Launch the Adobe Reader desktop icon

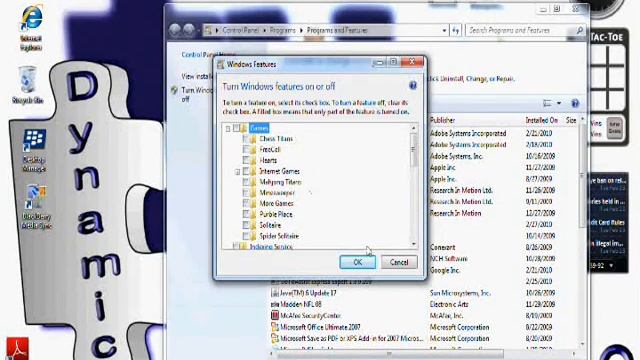[x=17, y=348]
